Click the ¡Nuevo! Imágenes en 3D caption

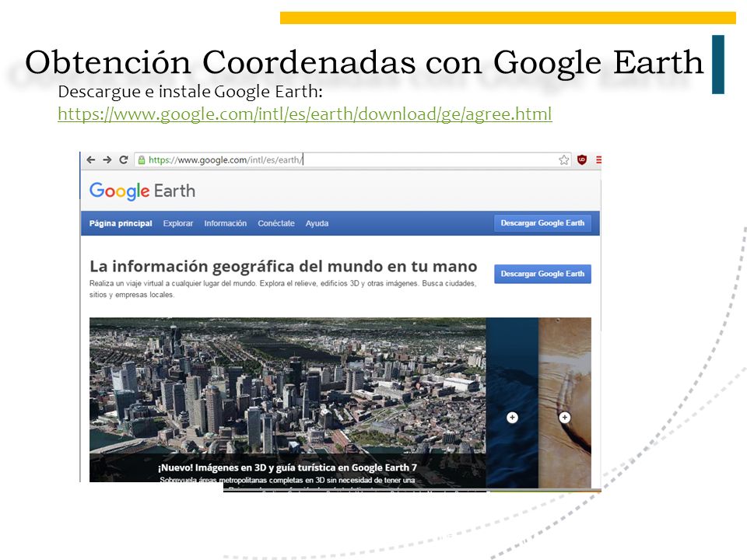tap(287, 467)
